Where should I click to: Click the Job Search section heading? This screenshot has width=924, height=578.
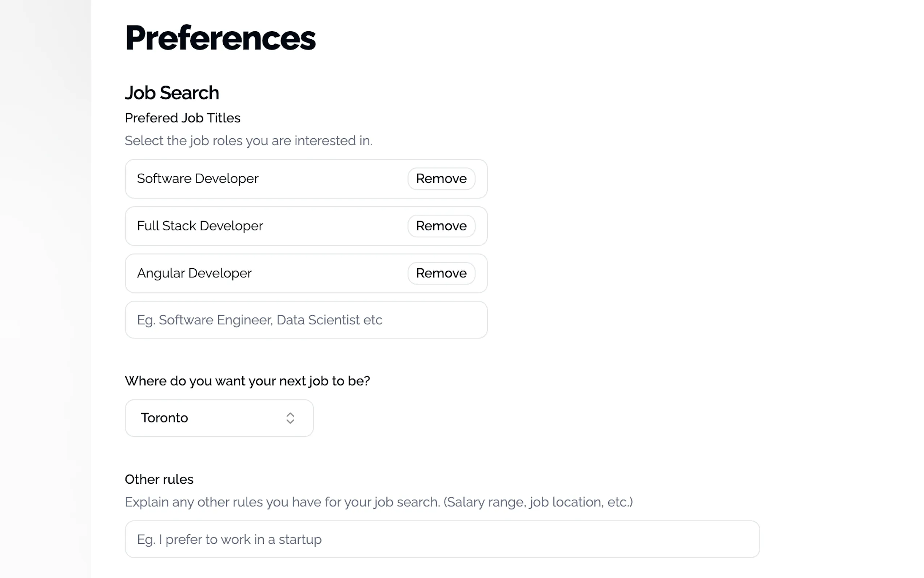coord(172,93)
